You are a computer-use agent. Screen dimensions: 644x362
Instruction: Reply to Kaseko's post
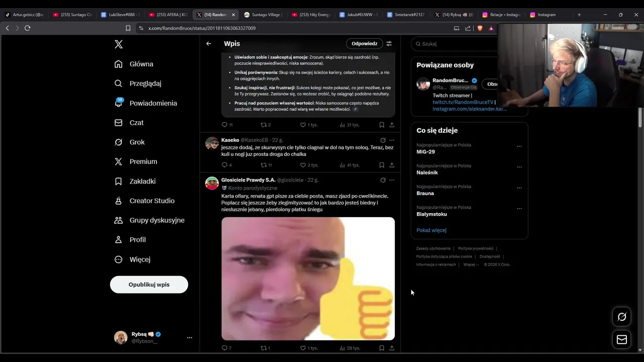[x=226, y=165]
